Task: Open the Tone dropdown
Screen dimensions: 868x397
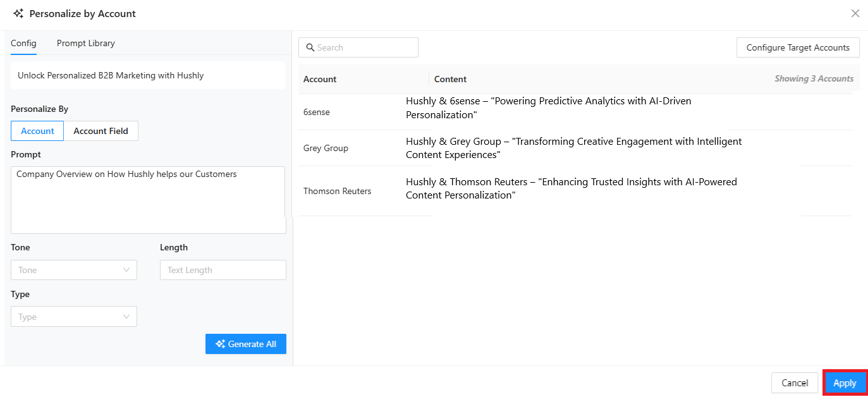Action: 74,270
